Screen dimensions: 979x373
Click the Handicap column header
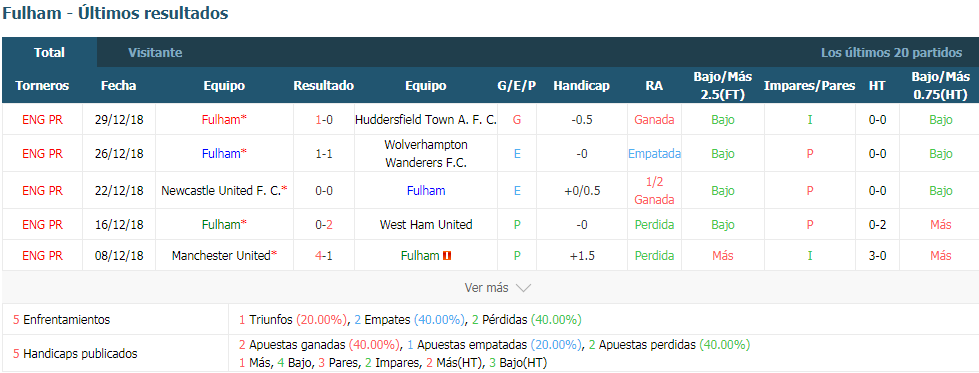tap(581, 86)
